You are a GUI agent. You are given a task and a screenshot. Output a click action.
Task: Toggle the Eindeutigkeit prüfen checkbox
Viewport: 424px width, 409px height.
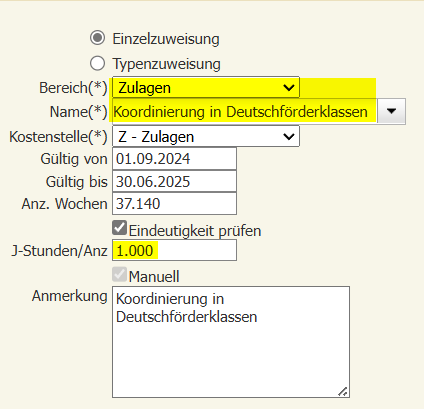click(x=119, y=228)
